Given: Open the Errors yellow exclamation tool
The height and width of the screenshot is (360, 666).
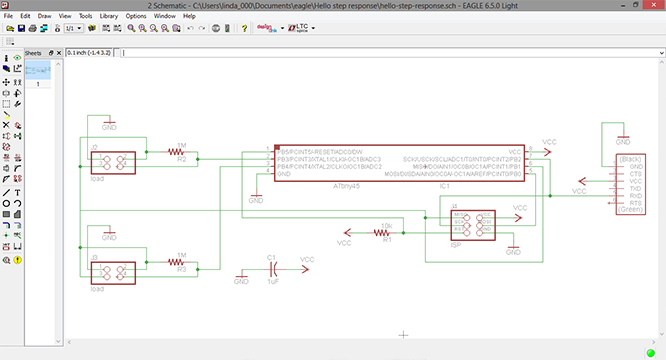Looking at the screenshot, I should tap(17, 260).
